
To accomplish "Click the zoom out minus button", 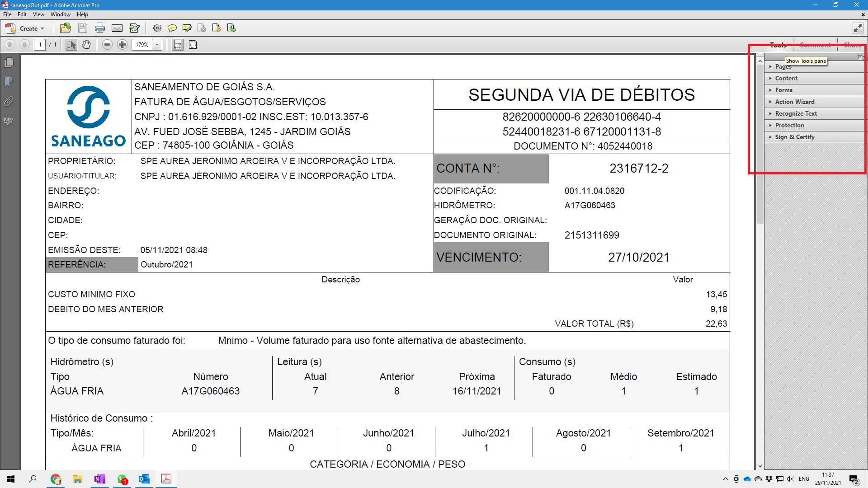I will pos(107,44).
